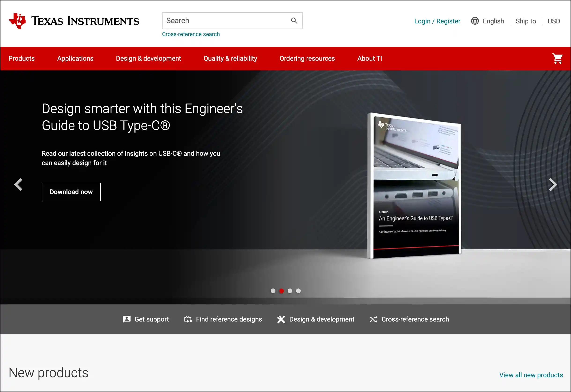This screenshot has height=392, width=571.
Task: Open the About TI menu
Action: point(370,59)
